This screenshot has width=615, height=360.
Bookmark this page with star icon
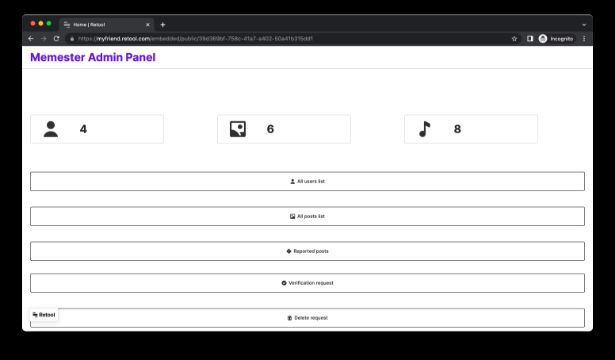tap(514, 38)
